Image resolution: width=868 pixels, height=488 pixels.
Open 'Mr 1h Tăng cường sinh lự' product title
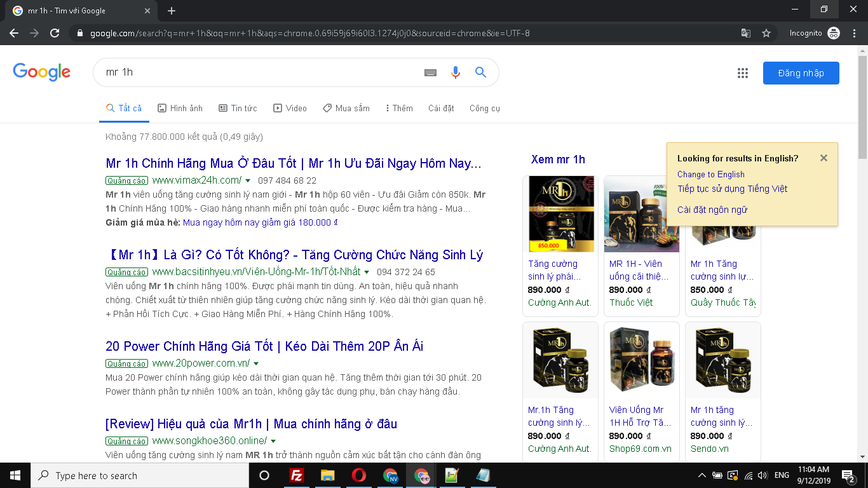click(x=722, y=270)
